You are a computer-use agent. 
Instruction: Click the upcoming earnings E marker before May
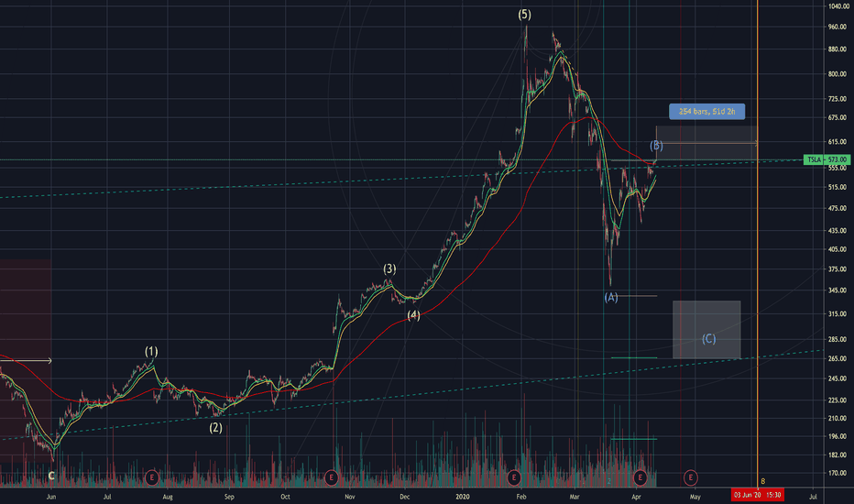click(691, 477)
